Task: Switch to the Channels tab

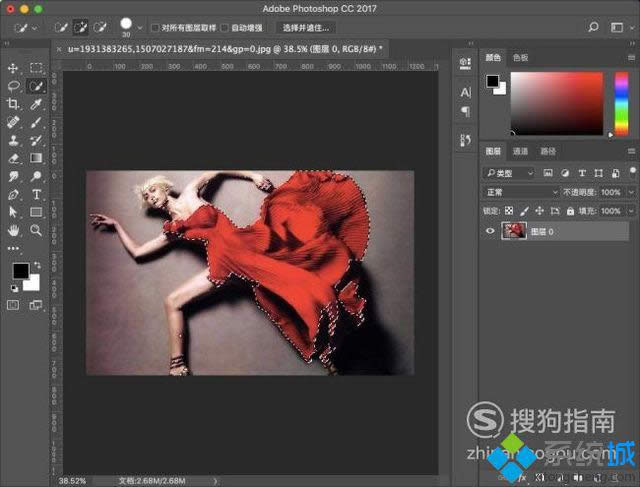Action: click(x=520, y=151)
